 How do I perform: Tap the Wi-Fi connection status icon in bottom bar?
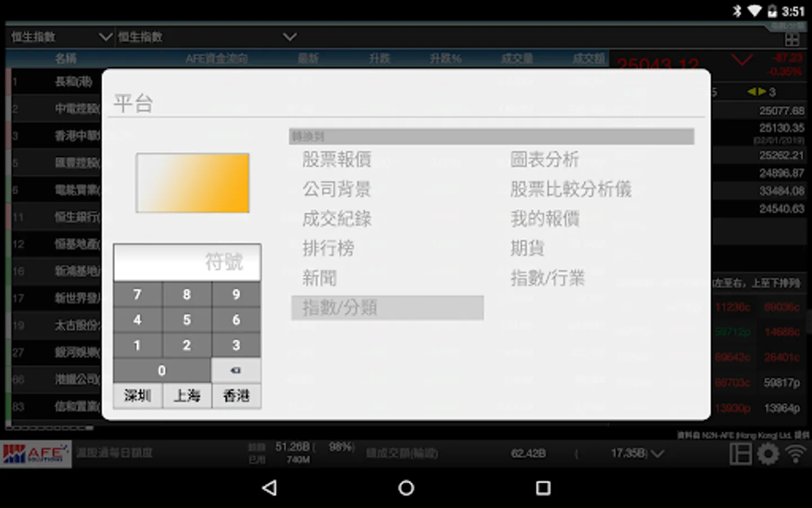pos(796,454)
